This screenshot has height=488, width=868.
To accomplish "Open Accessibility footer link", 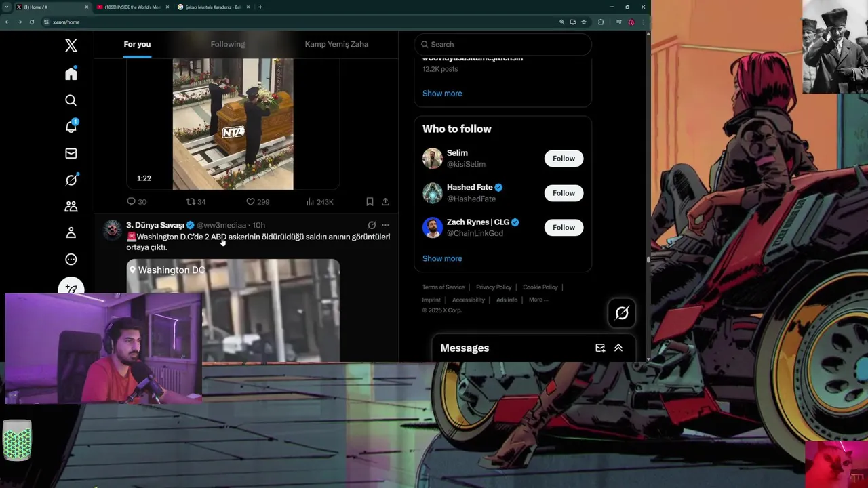I will pyautogui.click(x=469, y=300).
